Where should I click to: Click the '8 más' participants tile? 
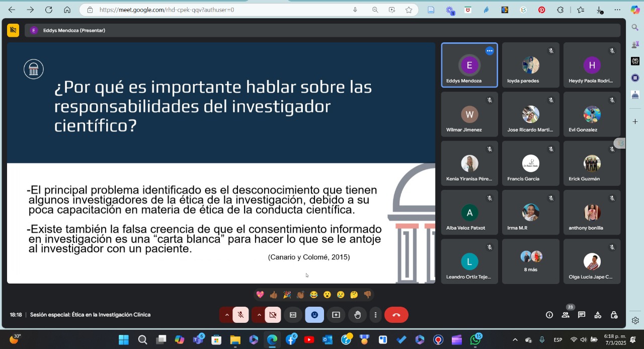tap(530, 261)
